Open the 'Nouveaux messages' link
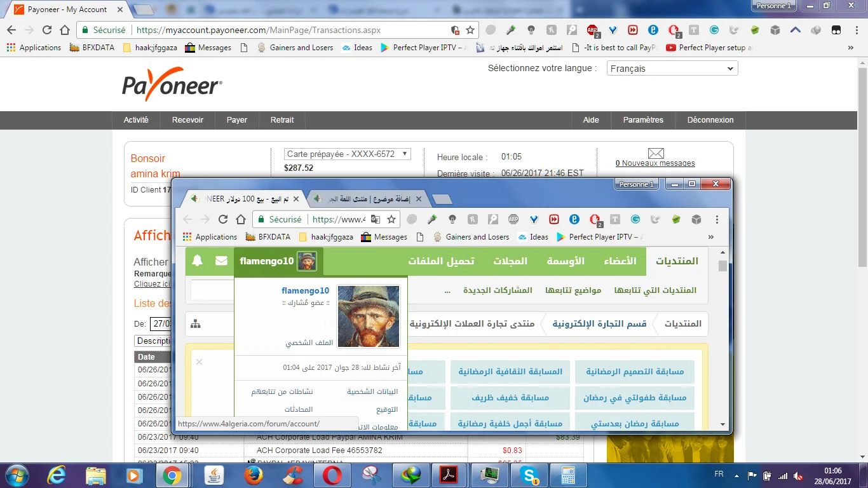Viewport: 868px width, 488px height. [x=655, y=163]
